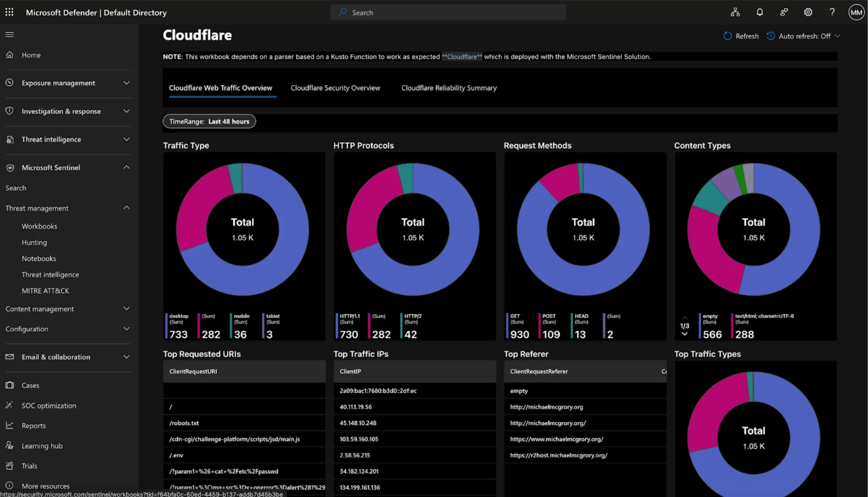Collapse the Threat management section
The image size is (868, 497).
tap(126, 208)
